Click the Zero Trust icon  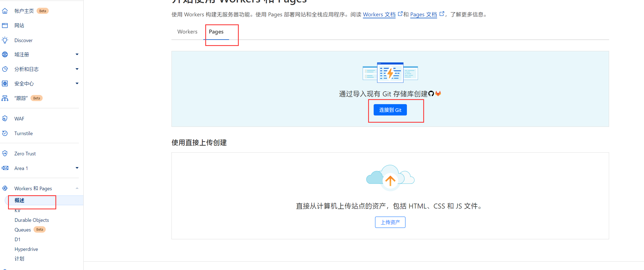click(x=5, y=153)
